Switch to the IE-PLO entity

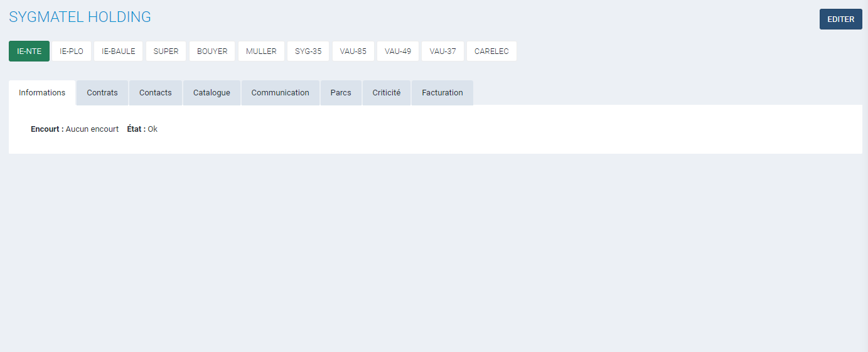[x=72, y=51]
